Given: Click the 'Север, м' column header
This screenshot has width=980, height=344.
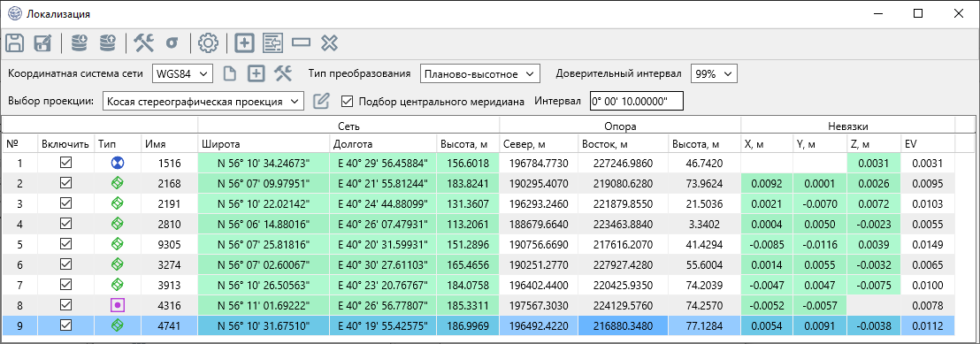Looking at the screenshot, I should pos(539,143).
